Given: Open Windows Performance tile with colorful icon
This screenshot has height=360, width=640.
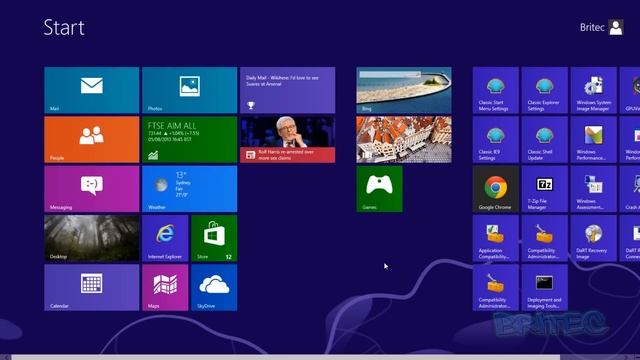Looking at the screenshot, I should tap(593, 140).
